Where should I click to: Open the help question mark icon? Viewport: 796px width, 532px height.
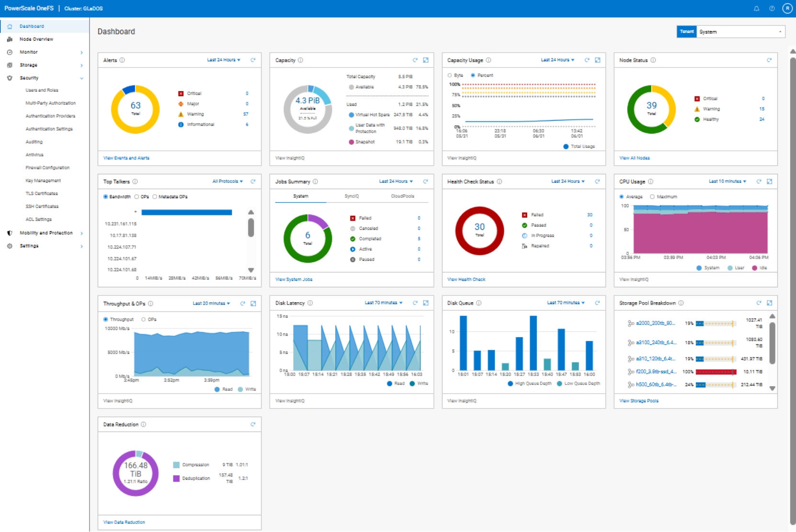click(772, 9)
